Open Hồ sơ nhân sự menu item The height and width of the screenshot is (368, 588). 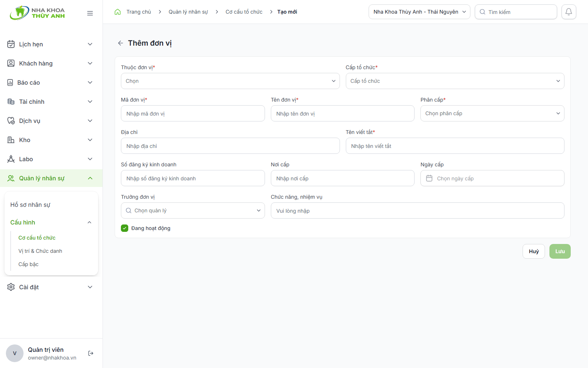[x=31, y=205]
